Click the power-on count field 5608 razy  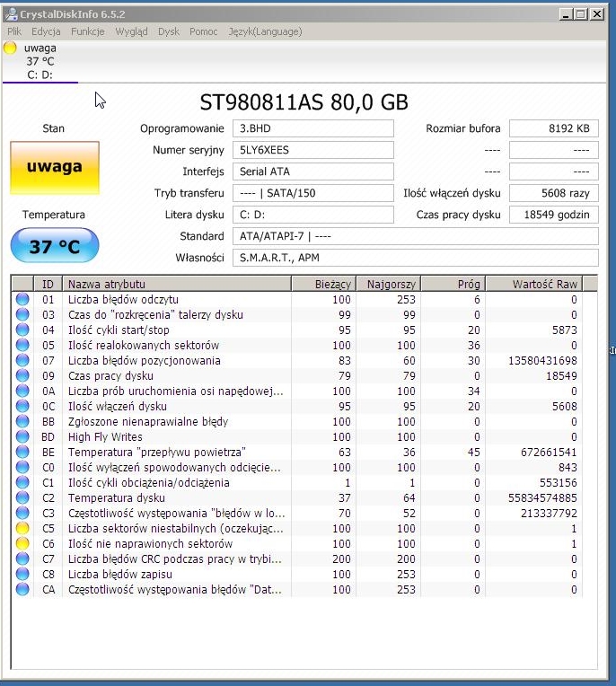click(x=554, y=193)
